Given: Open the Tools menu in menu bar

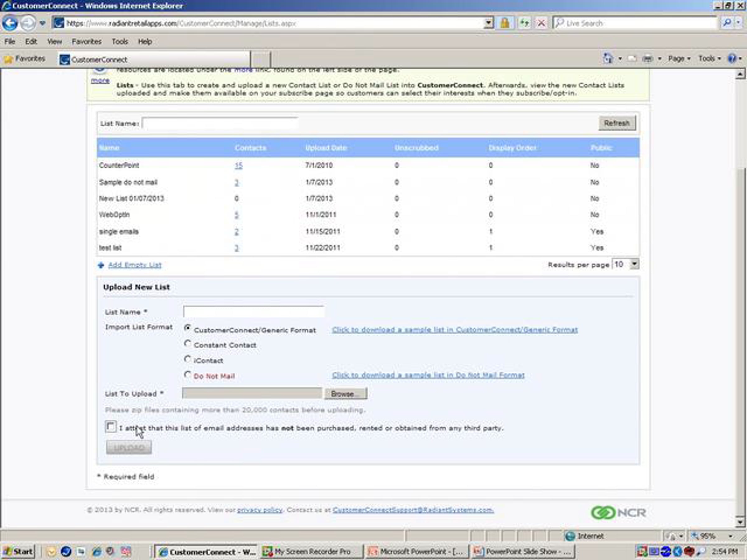Looking at the screenshot, I should click(120, 41).
